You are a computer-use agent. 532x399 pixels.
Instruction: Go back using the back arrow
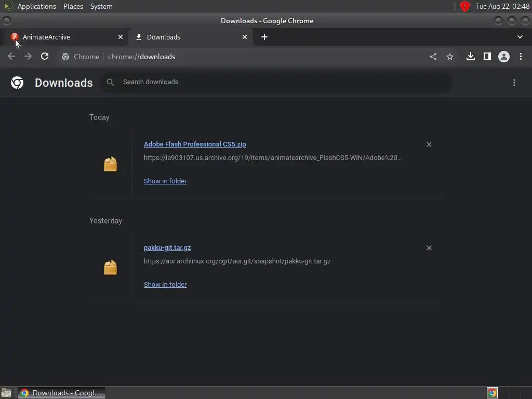tap(11, 57)
